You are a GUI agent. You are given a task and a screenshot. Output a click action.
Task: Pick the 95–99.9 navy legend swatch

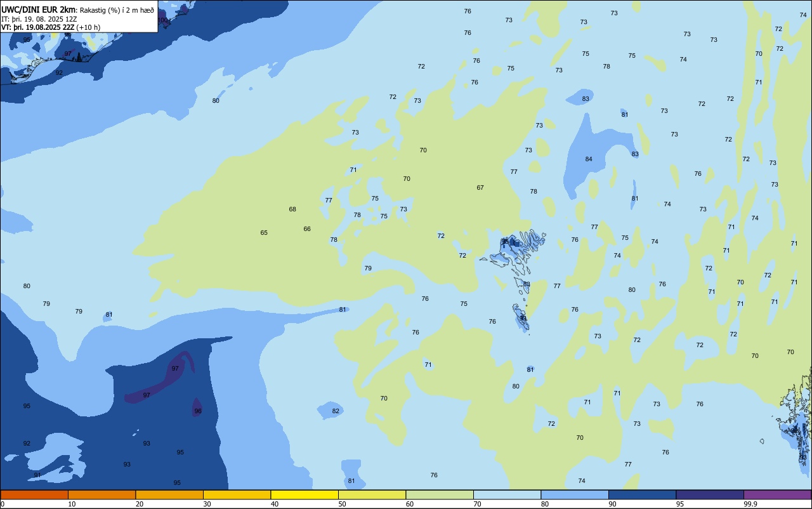tap(710, 494)
